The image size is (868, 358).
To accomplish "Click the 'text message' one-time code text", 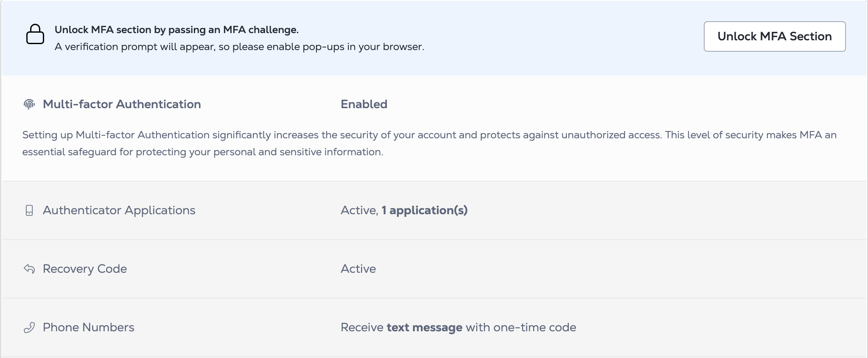I will pos(425,327).
